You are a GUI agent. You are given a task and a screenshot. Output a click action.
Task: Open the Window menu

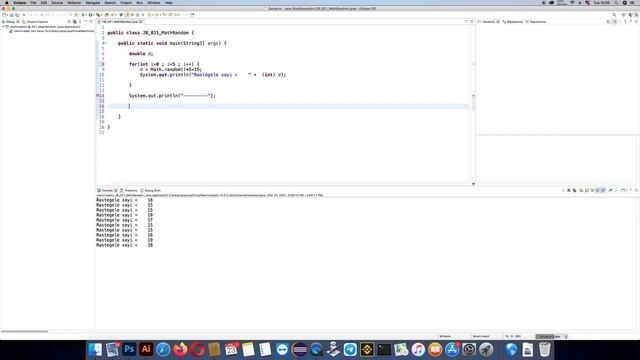click(x=153, y=2)
